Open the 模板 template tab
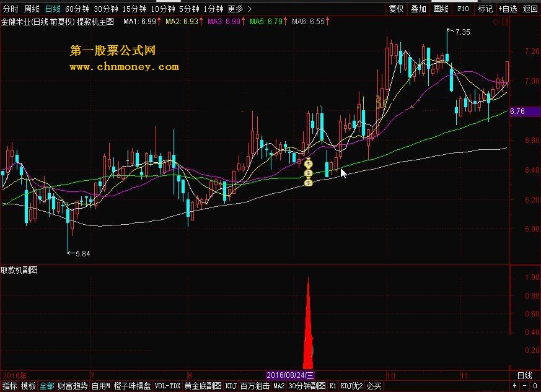The width and height of the screenshot is (541, 392). point(29,386)
